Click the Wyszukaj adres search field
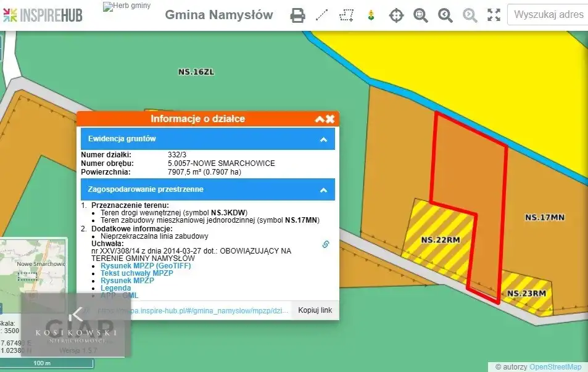Screen dimensions: 588x372 [548, 15]
